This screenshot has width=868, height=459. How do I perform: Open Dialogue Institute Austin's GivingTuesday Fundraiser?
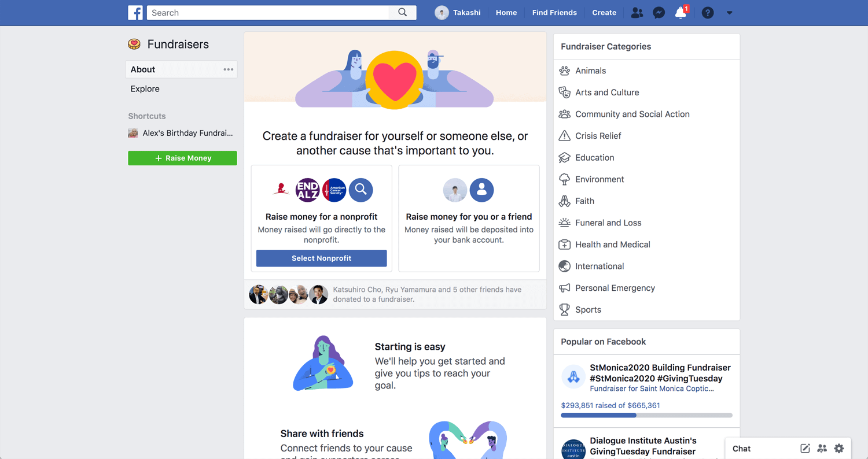(x=643, y=446)
